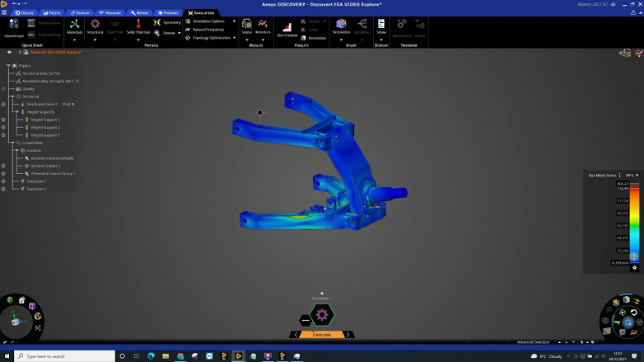Click the Simulation study icon
This screenshot has width=644, height=362.
(341, 25)
